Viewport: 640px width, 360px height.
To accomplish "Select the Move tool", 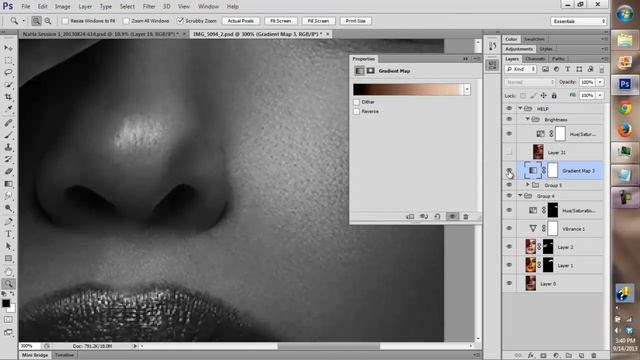I will [8, 48].
